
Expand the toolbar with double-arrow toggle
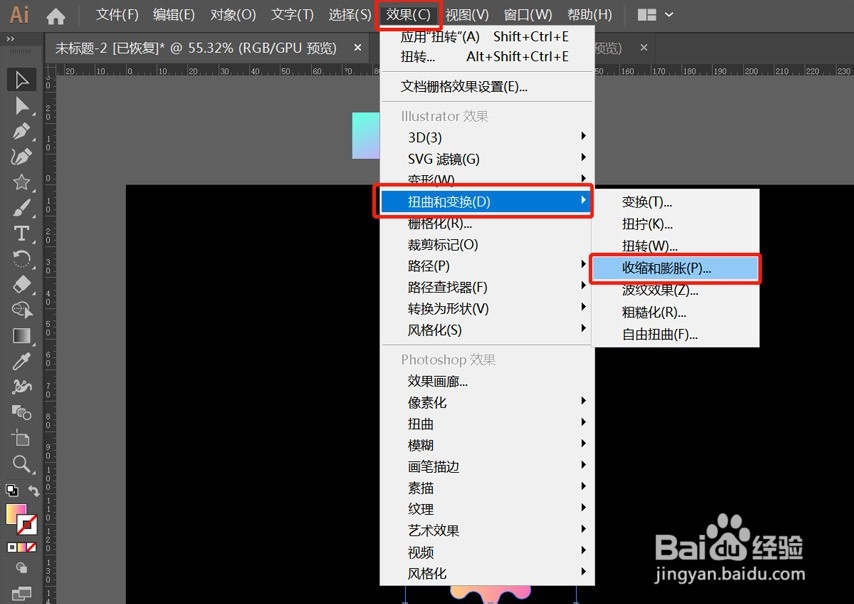pyautogui.click(x=10, y=39)
